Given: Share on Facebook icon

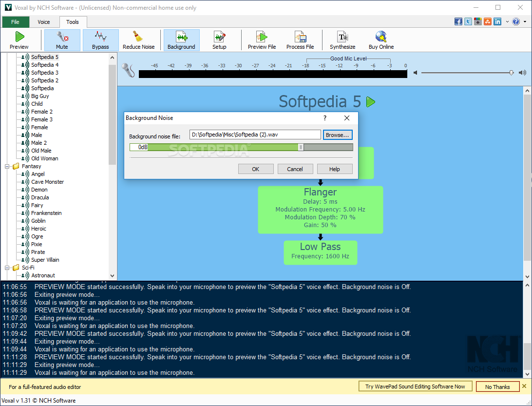Looking at the screenshot, I should 458,22.
